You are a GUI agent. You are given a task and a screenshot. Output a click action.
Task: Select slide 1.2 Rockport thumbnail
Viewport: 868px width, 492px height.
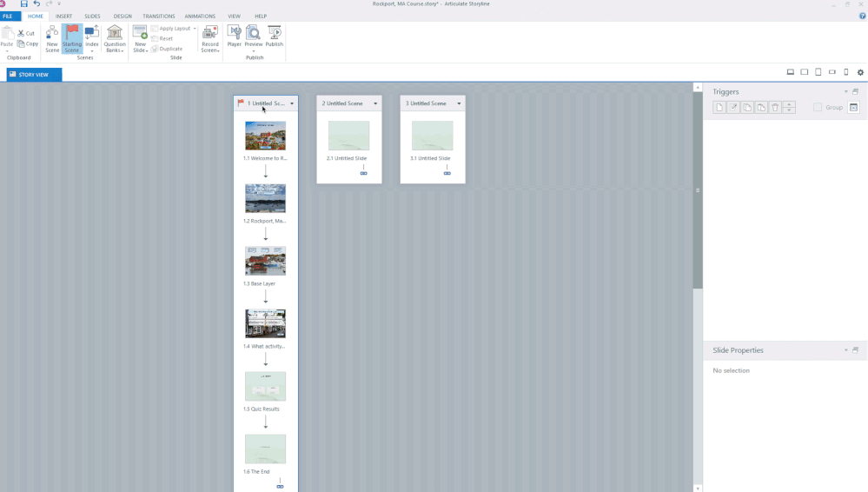266,198
